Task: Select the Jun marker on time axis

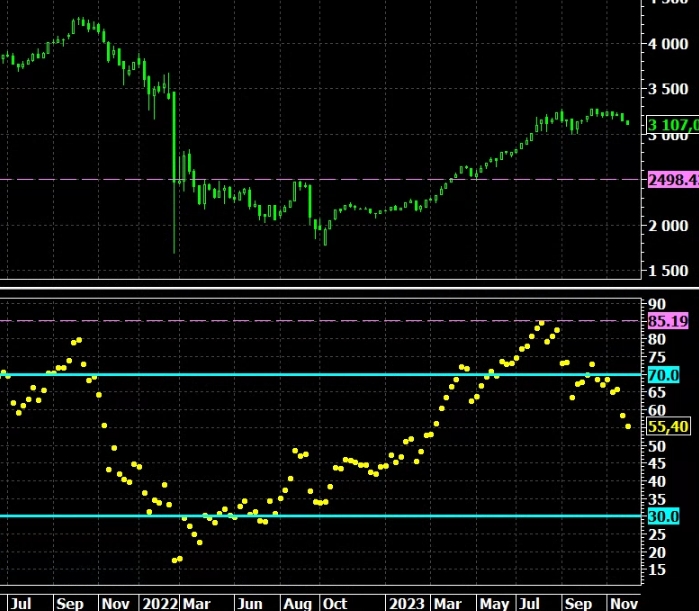Action: coord(249,603)
